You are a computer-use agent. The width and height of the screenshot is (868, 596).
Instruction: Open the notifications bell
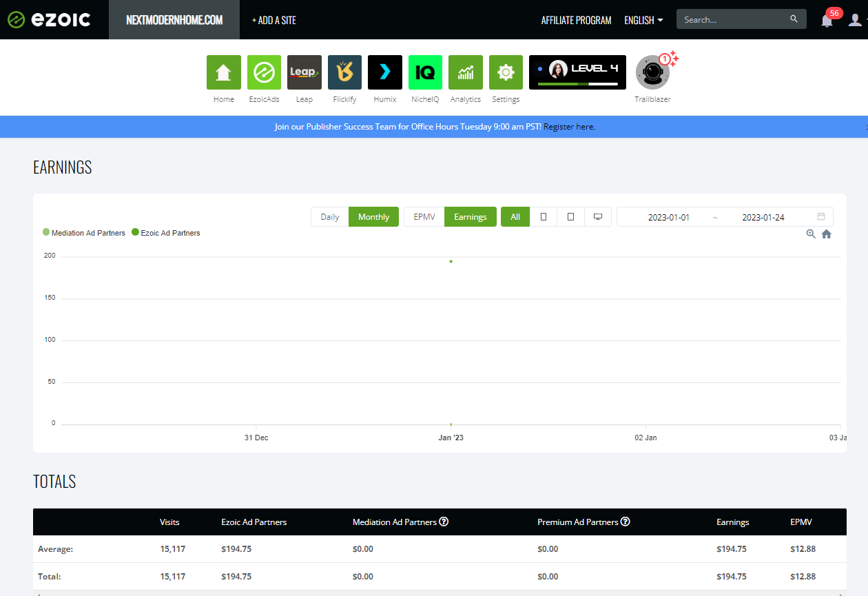point(827,20)
